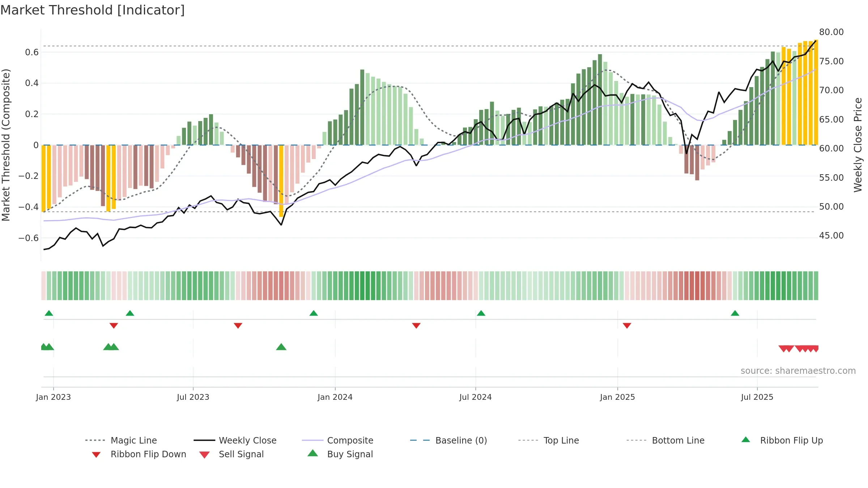Image resolution: width=868 pixels, height=488 pixels.
Task: Click the ribbon flip up marker near Jan 2023
Action: pyautogui.click(x=49, y=313)
